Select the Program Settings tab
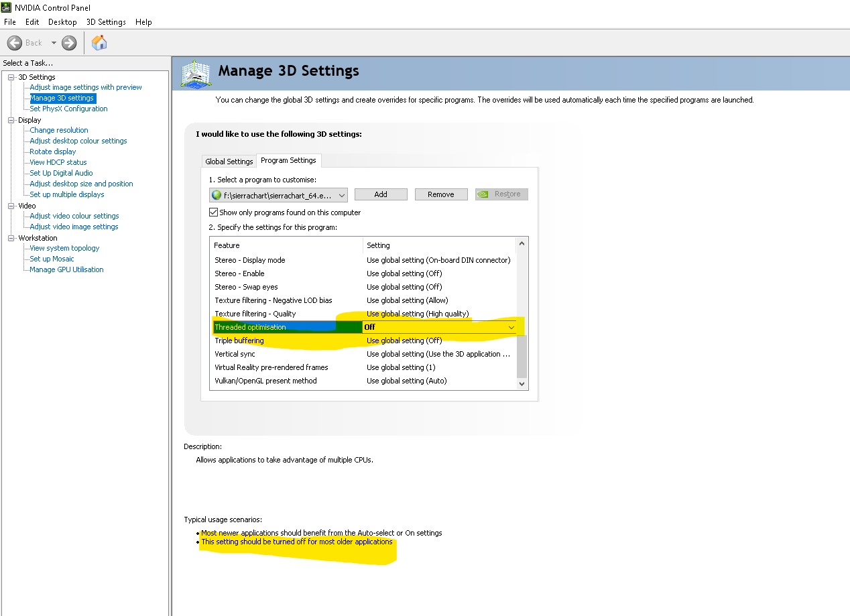This screenshot has height=616, width=850. point(288,160)
